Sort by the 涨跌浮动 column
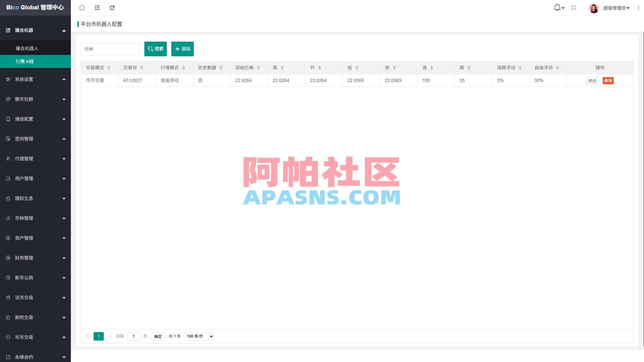Image resolution: width=644 pixels, height=362 pixels. (520, 67)
